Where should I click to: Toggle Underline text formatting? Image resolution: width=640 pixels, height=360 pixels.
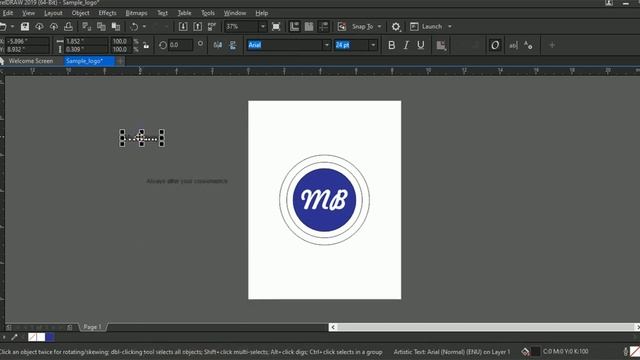[x=420, y=45]
